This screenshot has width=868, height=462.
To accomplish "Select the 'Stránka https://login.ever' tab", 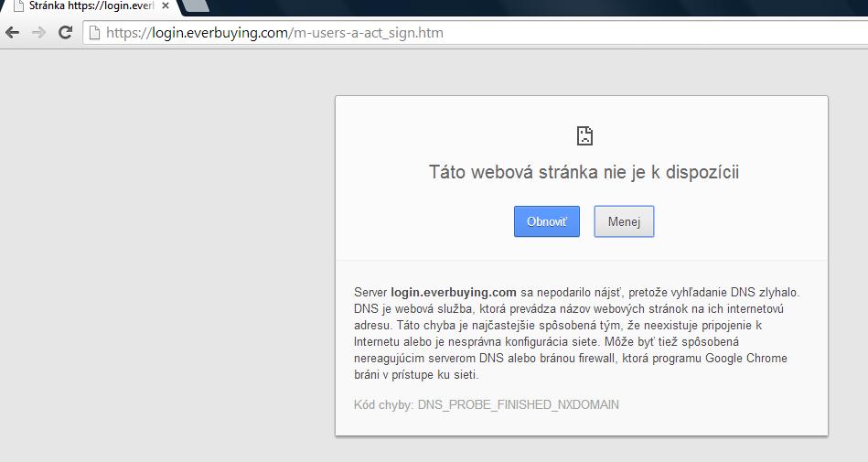I will [x=91, y=6].
